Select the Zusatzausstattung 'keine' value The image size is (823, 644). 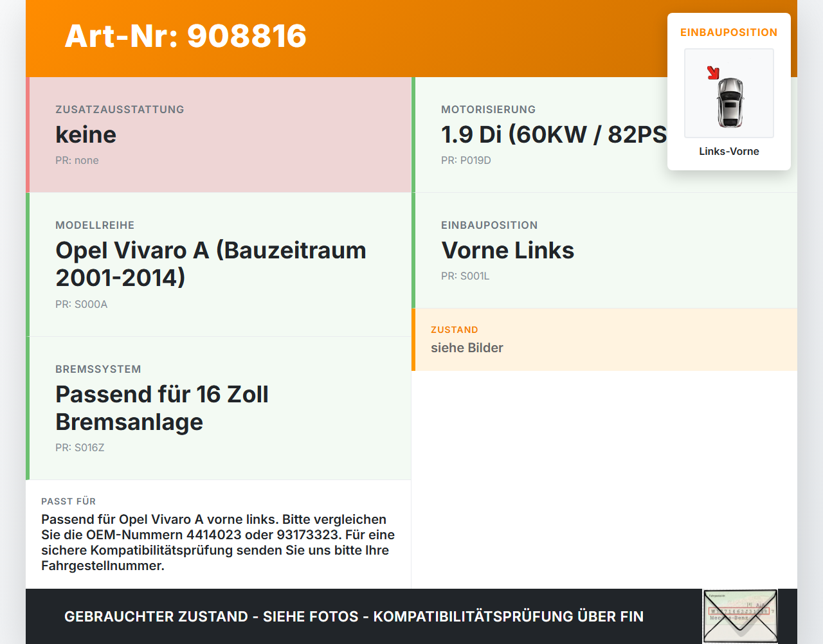pos(86,134)
